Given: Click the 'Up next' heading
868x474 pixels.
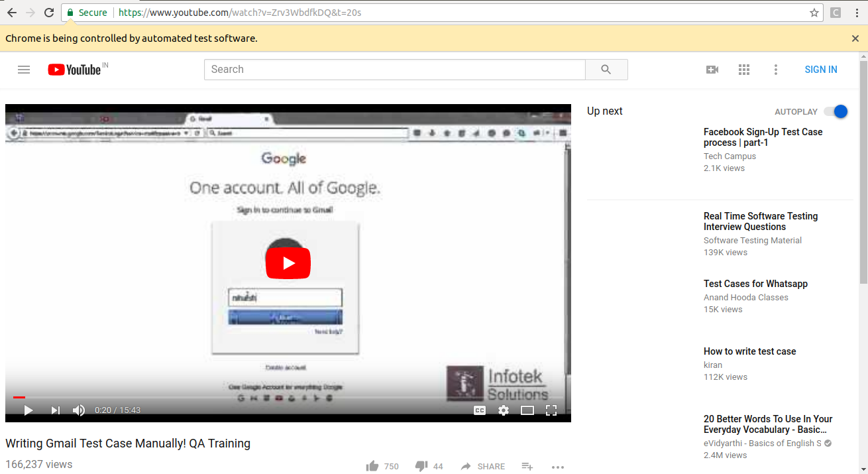Looking at the screenshot, I should click(x=604, y=111).
